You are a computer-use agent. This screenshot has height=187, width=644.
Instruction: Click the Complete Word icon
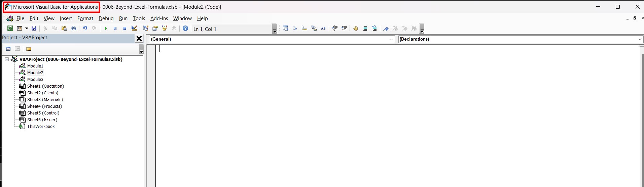coord(323,29)
